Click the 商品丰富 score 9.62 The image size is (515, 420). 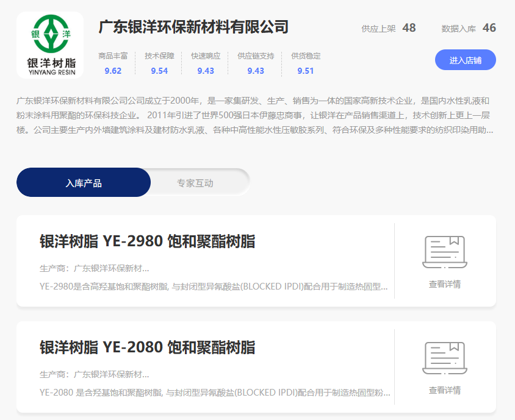click(x=113, y=71)
